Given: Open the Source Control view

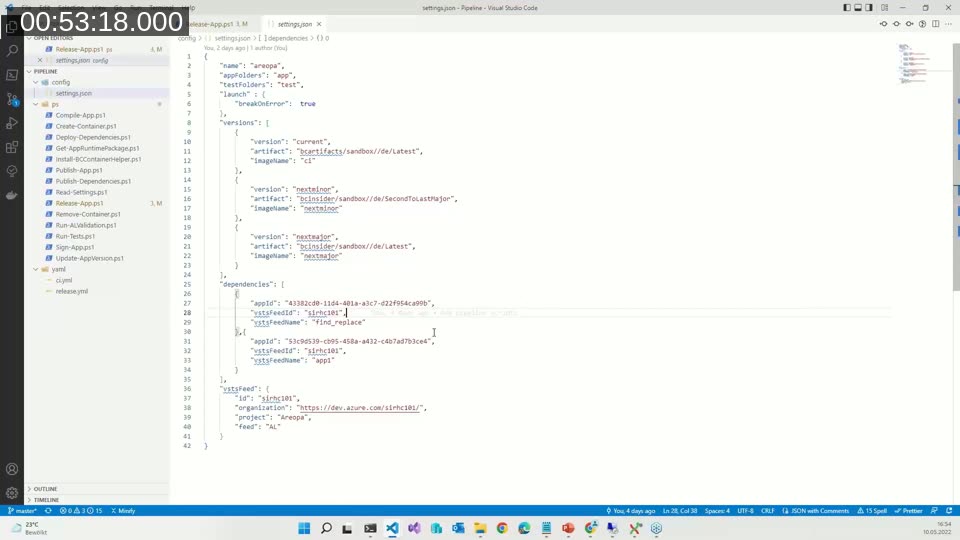Looking at the screenshot, I should (x=12, y=99).
